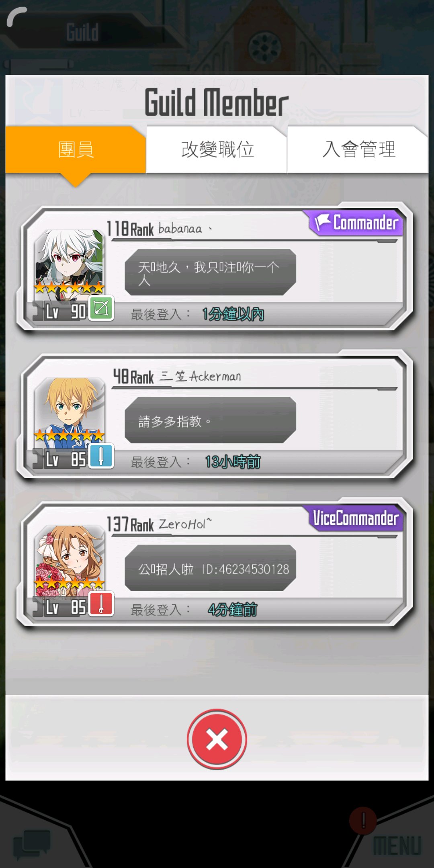Viewport: 434px width, 868px height.
Task: Open the 改變職位 tab
Action: tap(217, 149)
